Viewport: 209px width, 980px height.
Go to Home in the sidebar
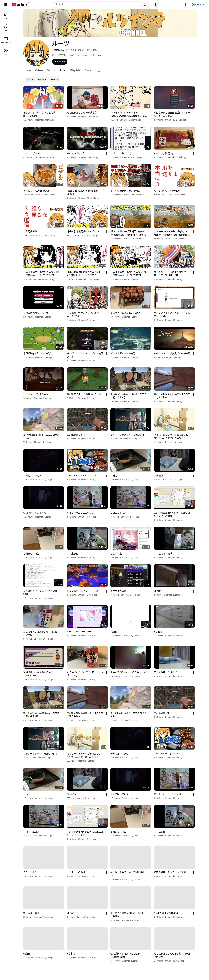click(x=6, y=16)
